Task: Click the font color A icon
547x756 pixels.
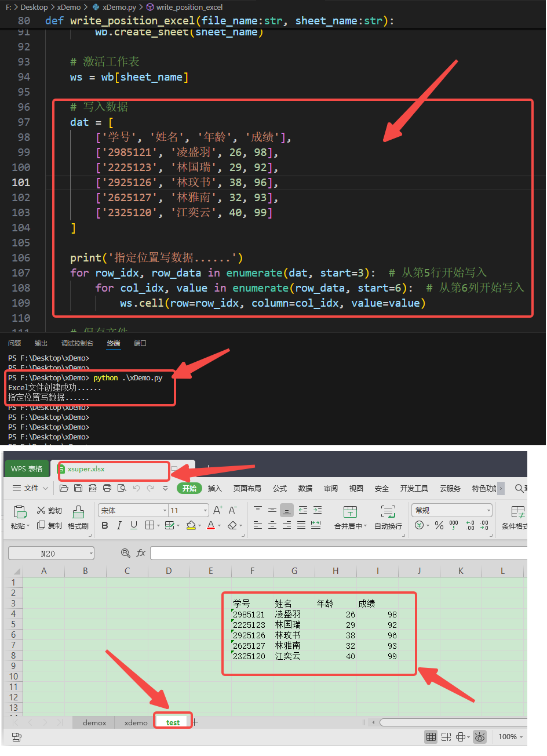Action: pos(211,525)
